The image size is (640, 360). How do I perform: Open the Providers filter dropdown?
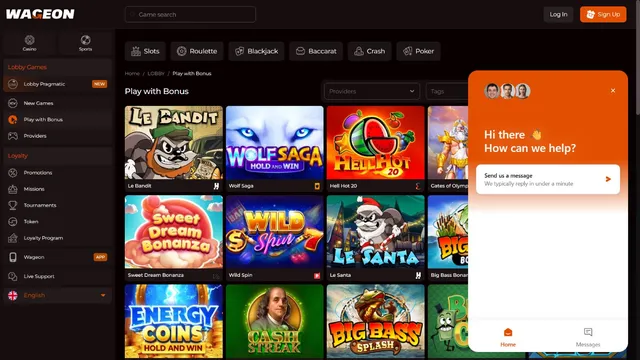371,91
